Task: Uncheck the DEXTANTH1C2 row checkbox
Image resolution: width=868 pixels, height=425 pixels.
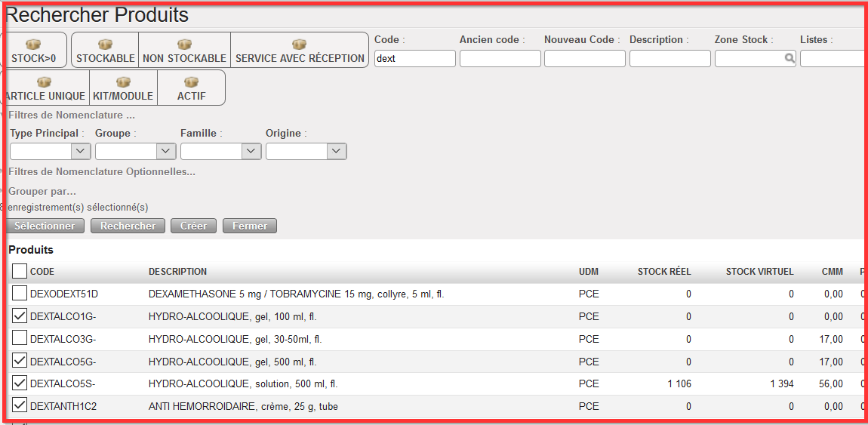Action: click(x=20, y=405)
